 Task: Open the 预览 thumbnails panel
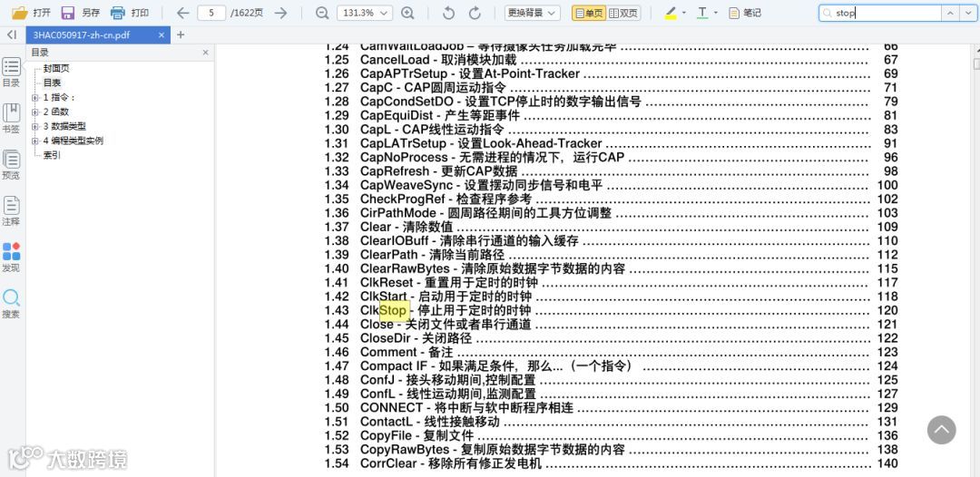pyautogui.click(x=11, y=165)
